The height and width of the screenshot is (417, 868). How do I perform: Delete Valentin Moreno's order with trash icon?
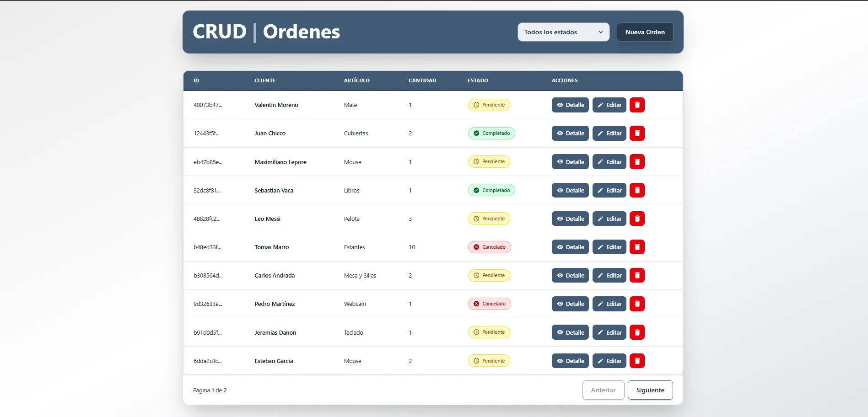[637, 105]
